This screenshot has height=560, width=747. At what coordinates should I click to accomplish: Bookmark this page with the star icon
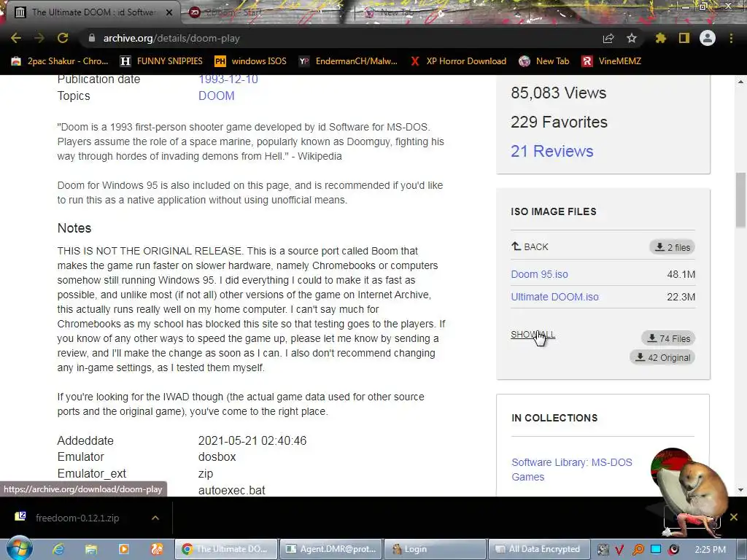(x=632, y=38)
